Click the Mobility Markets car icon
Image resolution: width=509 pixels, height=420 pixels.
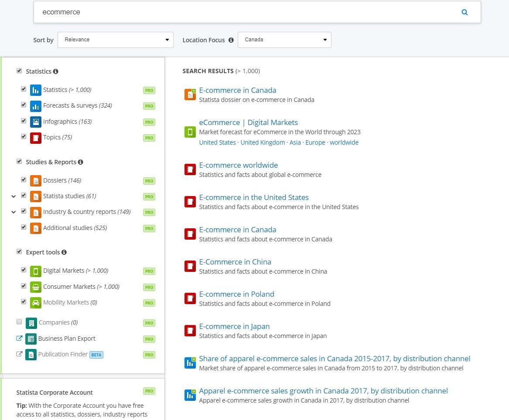[36, 303]
